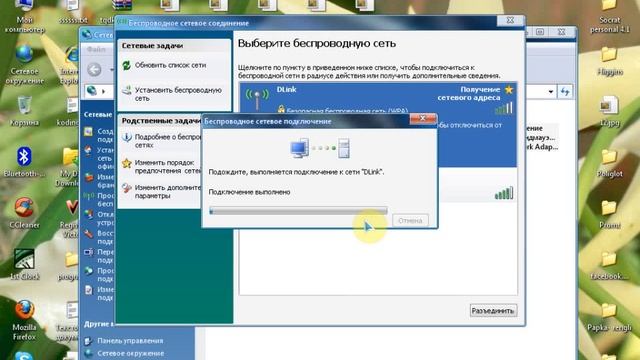640x360 pixels.
Task: Select the DLink network antenna icon
Action: (257, 98)
